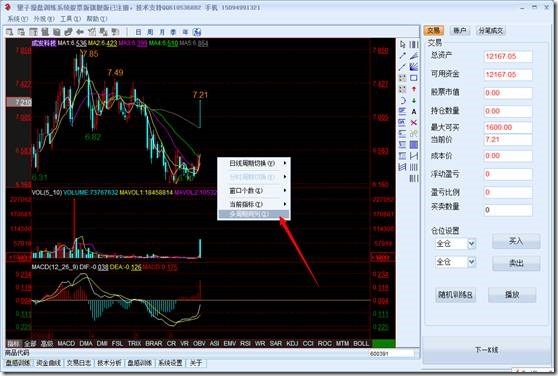Switch chart to monthly period 月 icon

tap(162, 32)
